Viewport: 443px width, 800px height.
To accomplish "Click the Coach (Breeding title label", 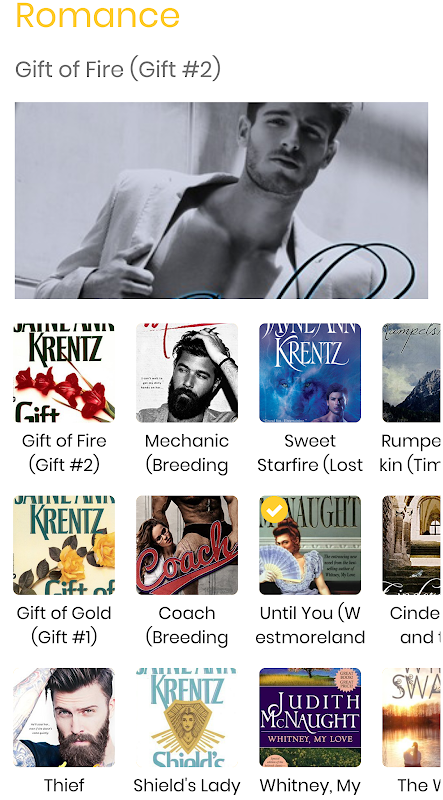I will [187, 625].
